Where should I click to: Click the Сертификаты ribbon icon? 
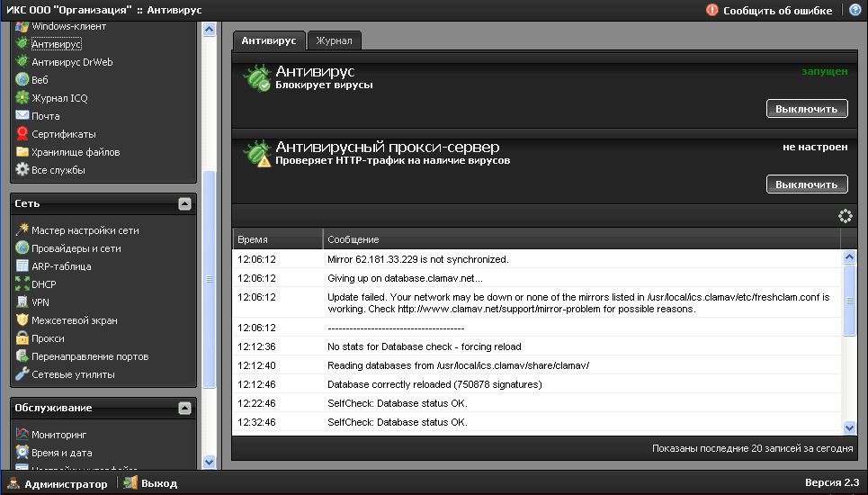pyautogui.click(x=22, y=133)
